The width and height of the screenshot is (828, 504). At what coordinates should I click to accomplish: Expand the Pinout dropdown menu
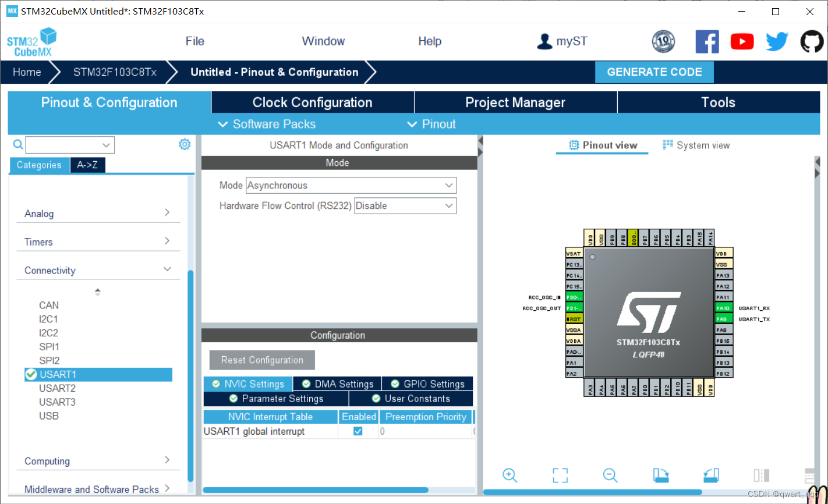(431, 124)
